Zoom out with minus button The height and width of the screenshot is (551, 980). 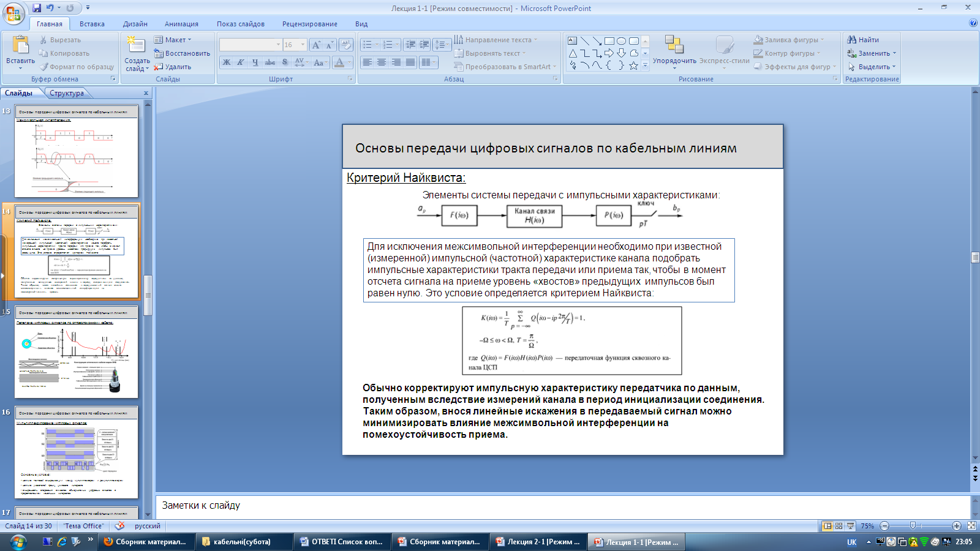pos(884,526)
